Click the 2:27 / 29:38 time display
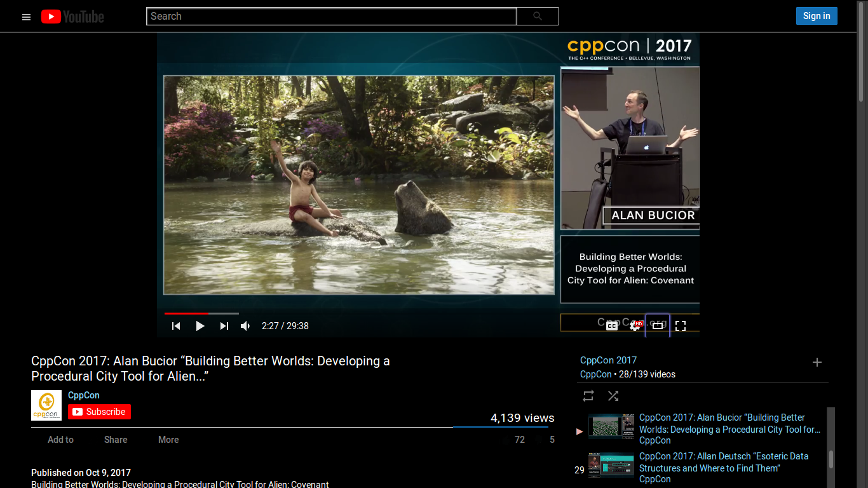Image resolution: width=868 pixels, height=488 pixels. [x=285, y=326]
